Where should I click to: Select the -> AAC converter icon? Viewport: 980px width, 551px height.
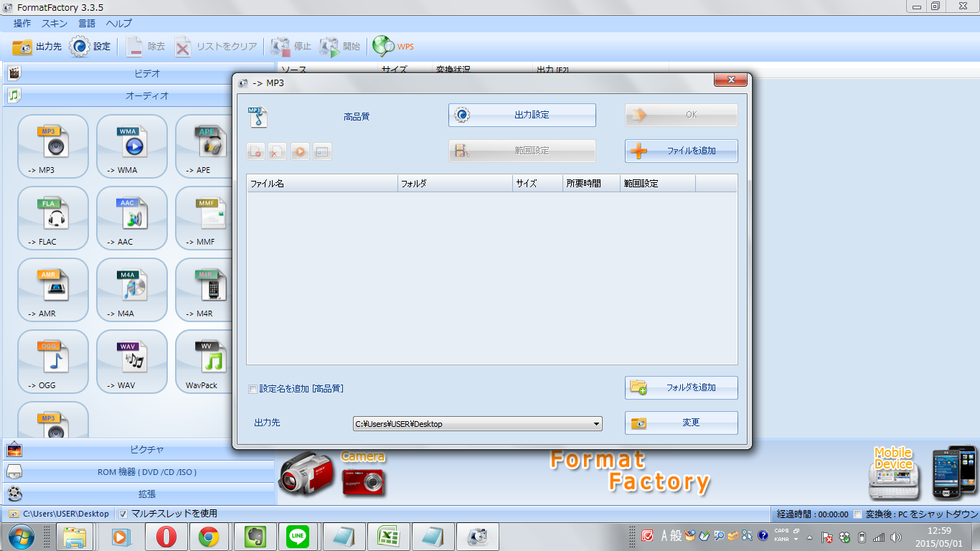click(x=132, y=218)
